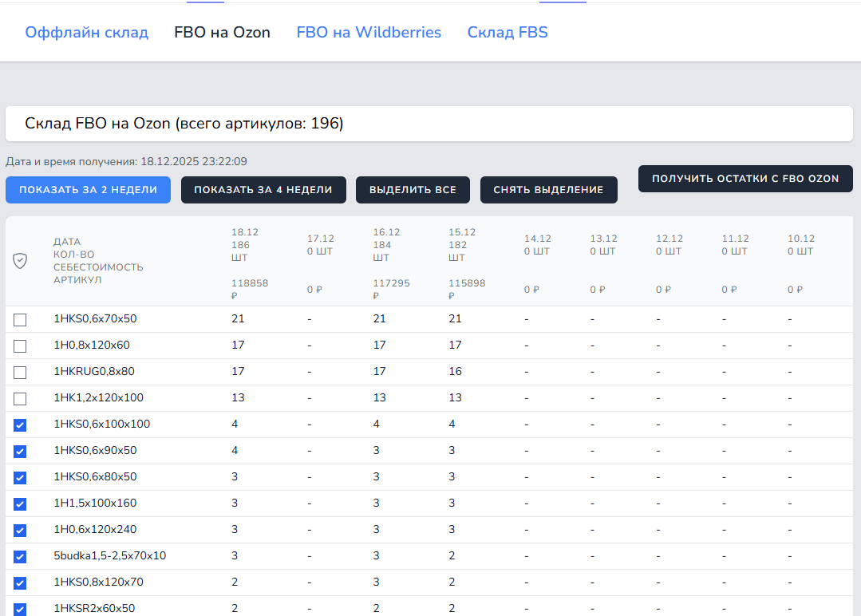Click Показать за 4 недели button
The width and height of the screenshot is (861, 616).
pyautogui.click(x=263, y=190)
